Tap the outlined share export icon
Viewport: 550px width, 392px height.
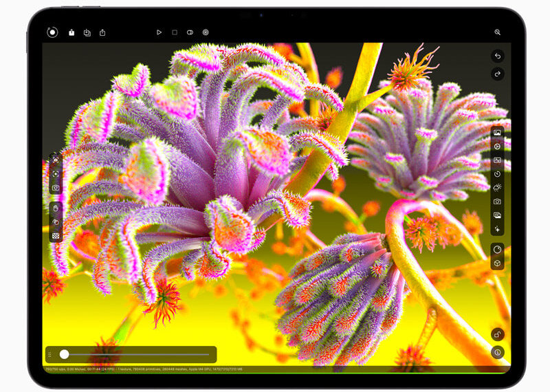(x=102, y=32)
